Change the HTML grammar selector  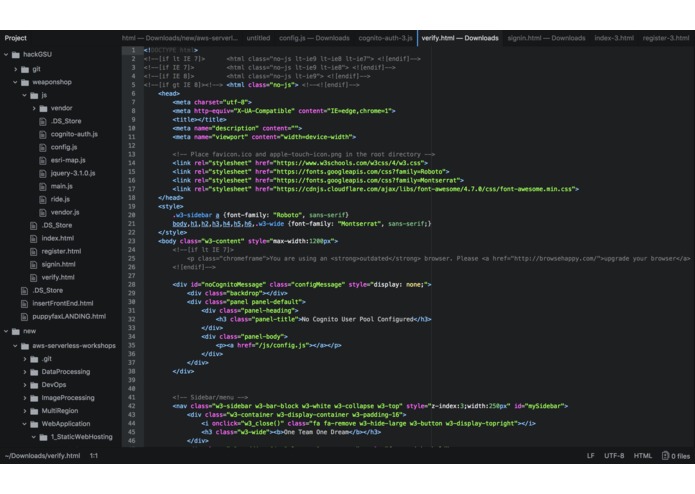pos(643,455)
